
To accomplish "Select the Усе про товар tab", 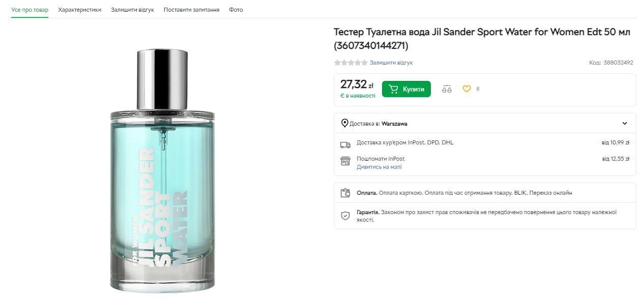I will click(30, 10).
